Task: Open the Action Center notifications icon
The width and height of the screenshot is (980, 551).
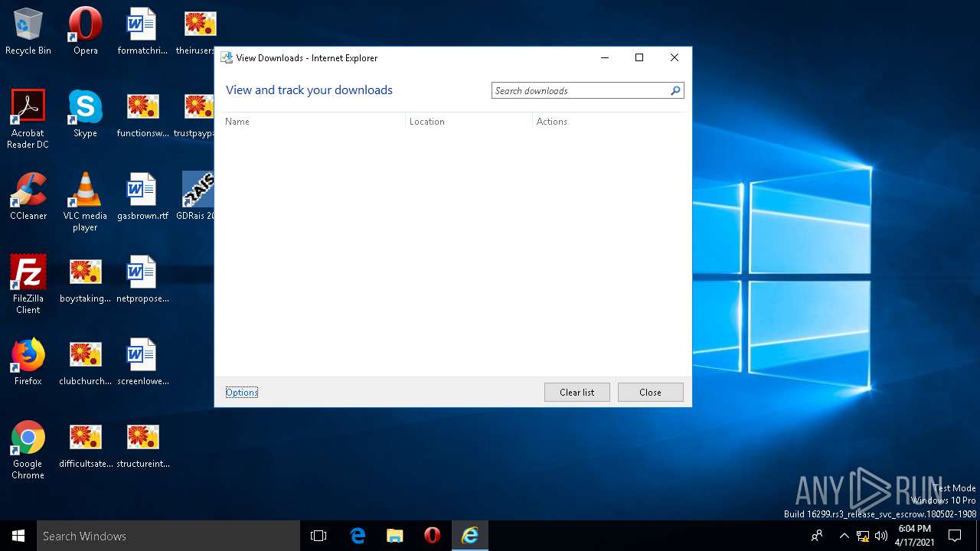Action: click(x=955, y=536)
